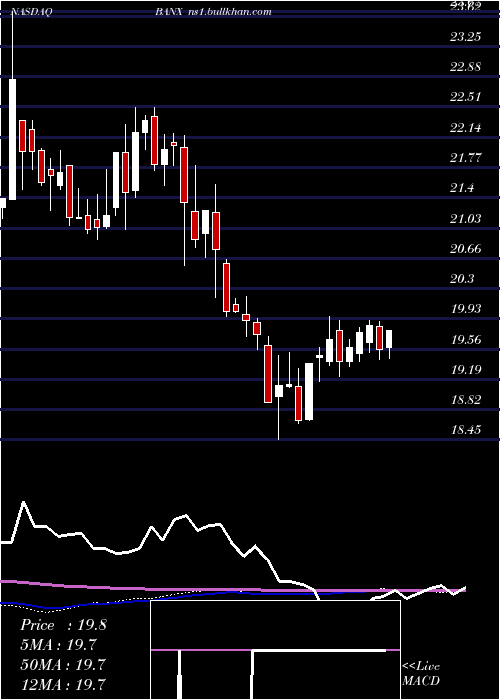Click the 21.4 price axis label
The width and height of the screenshot is (500, 700).
point(462,188)
